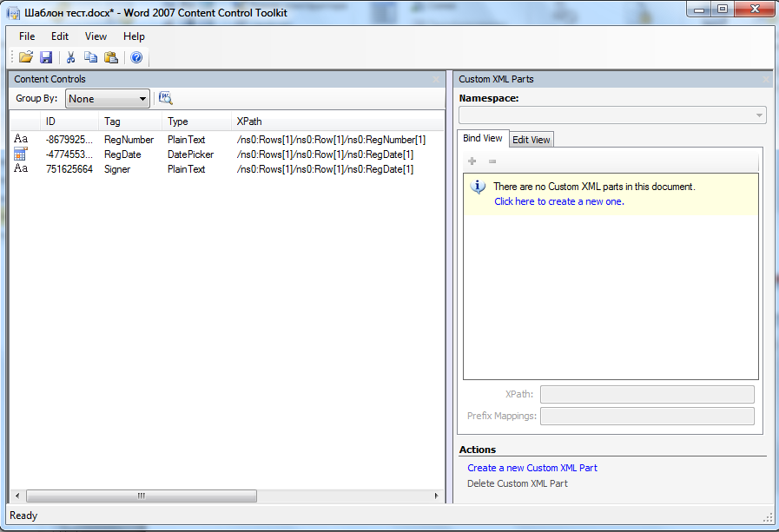Close the Content Control Toolkit window
Image resolution: width=779 pixels, height=532 pixels.
[756, 10]
